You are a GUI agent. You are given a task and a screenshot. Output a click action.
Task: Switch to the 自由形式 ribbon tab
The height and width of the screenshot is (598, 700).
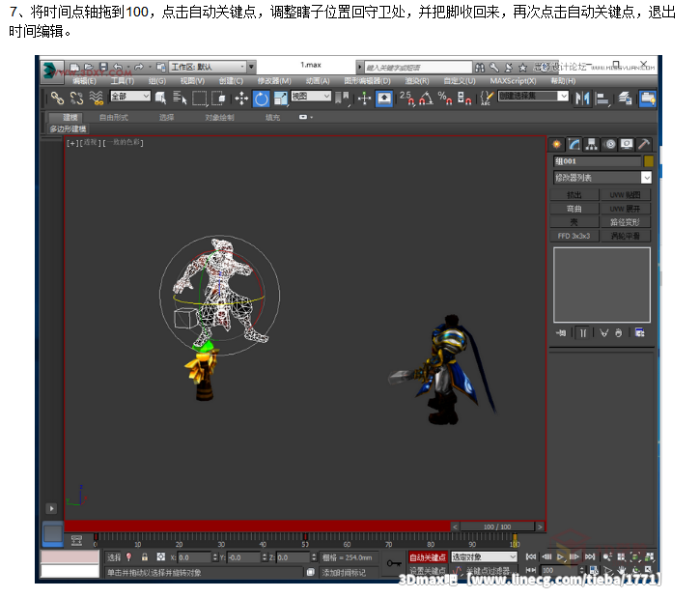pos(113,118)
